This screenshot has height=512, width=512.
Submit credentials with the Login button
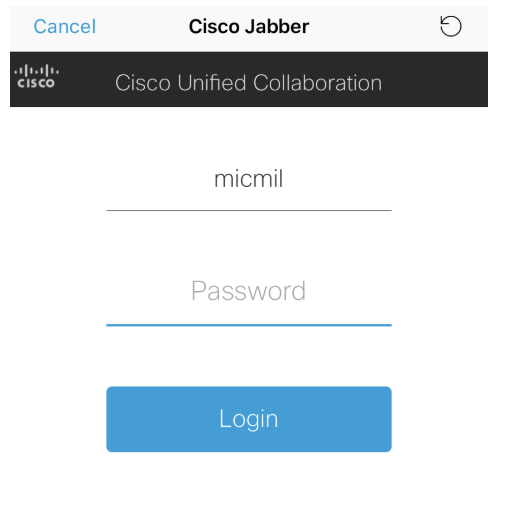[x=249, y=419]
